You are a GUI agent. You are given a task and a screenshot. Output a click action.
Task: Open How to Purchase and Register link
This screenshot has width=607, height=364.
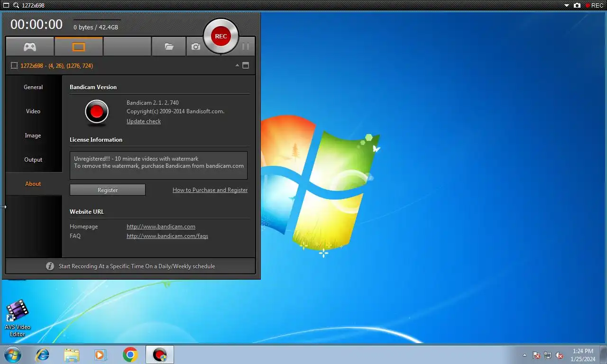click(210, 190)
